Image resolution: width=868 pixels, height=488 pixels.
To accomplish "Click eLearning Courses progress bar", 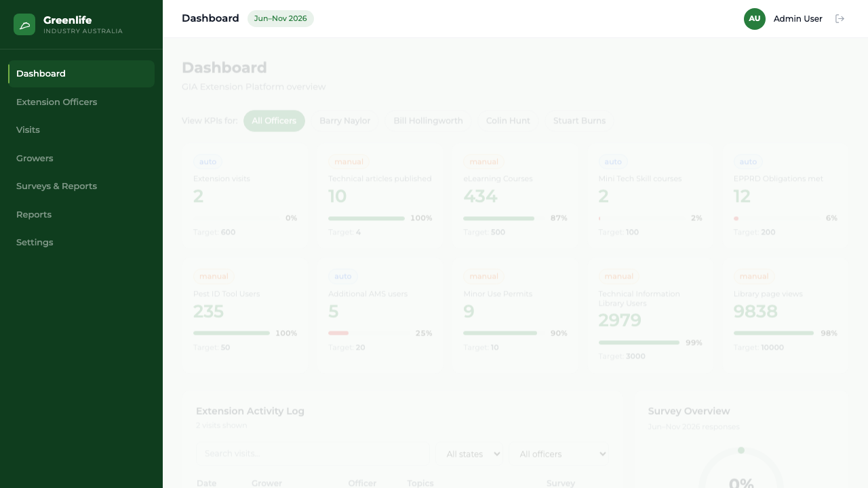I will point(501,218).
